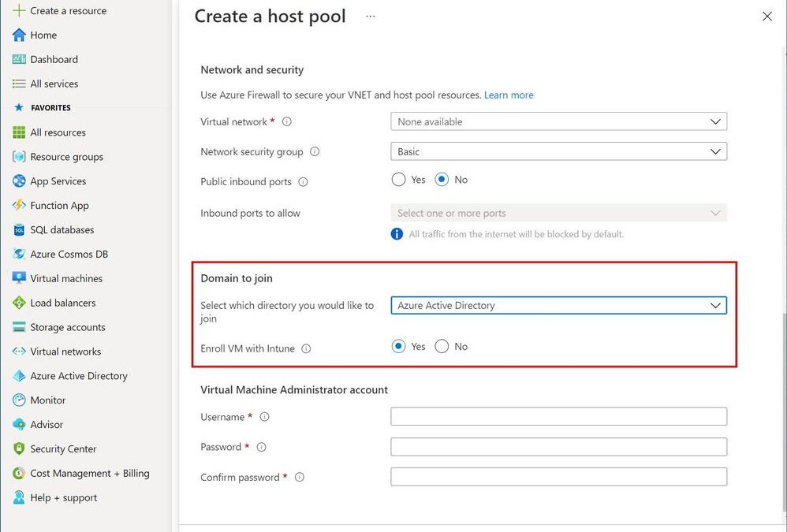787x532 pixels.
Task: Open the Virtual machines monitor icon
Action: [19, 278]
